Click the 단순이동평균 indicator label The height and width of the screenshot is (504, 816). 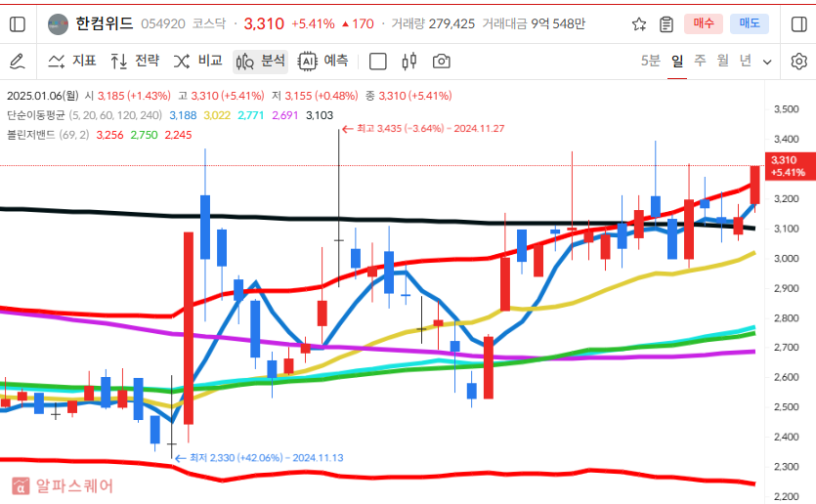(x=36, y=115)
